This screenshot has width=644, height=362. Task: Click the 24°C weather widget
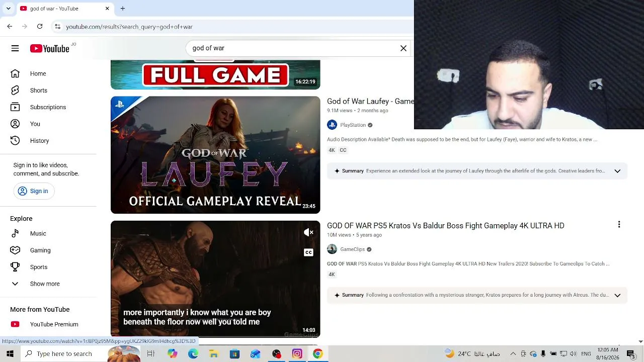point(472,354)
